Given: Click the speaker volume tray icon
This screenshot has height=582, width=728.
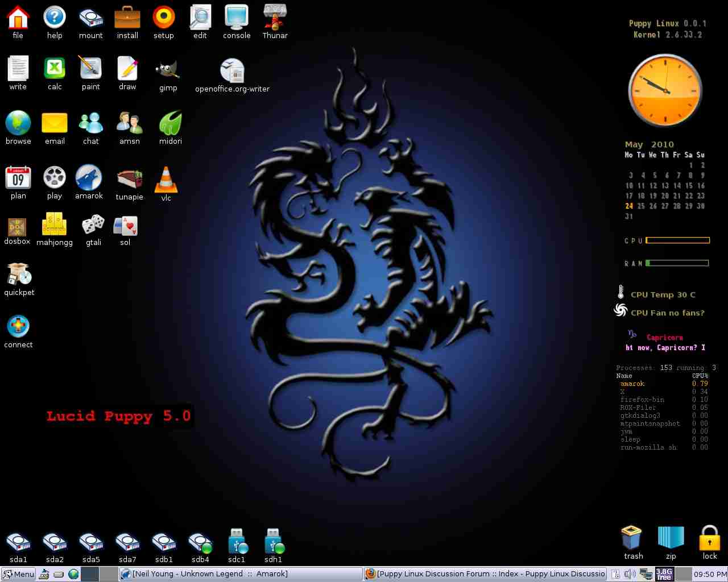Looking at the screenshot, I should click(x=630, y=574).
